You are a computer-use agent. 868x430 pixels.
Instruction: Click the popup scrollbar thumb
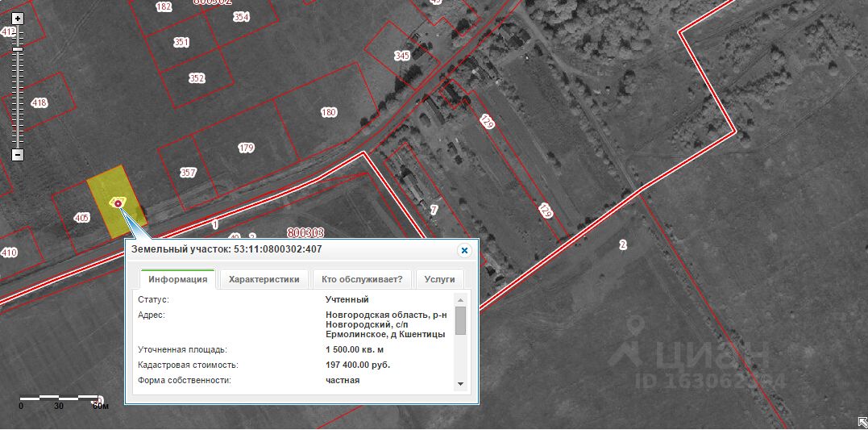(460, 320)
